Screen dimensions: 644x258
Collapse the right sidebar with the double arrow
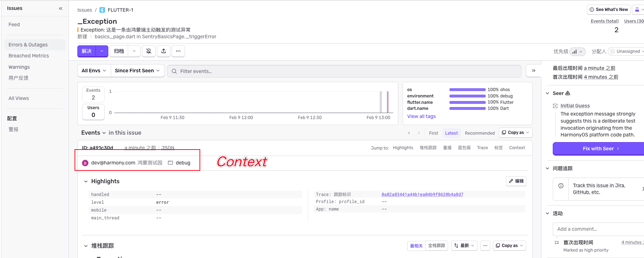tap(533, 71)
